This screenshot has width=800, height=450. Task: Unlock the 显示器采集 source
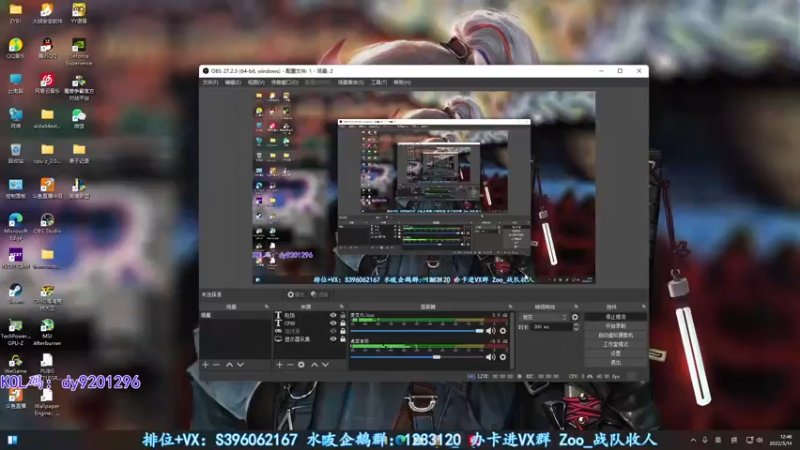click(x=343, y=339)
